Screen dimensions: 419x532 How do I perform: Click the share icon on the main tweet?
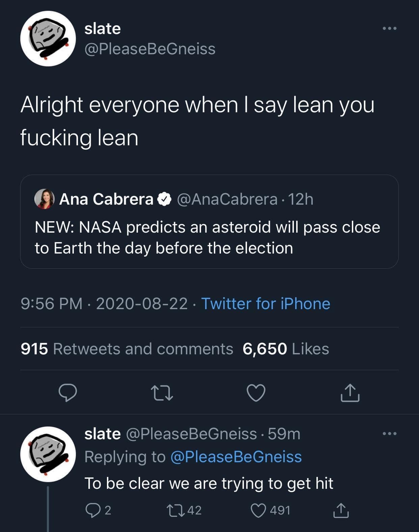click(x=350, y=392)
